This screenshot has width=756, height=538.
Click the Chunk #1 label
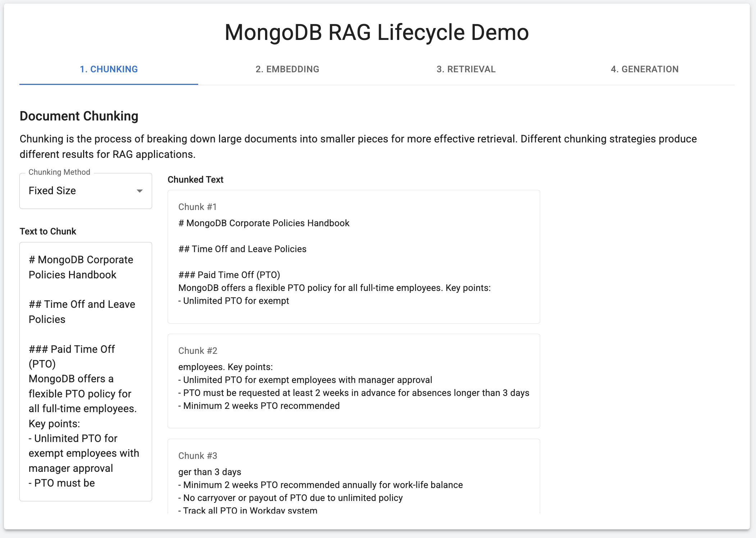(197, 207)
